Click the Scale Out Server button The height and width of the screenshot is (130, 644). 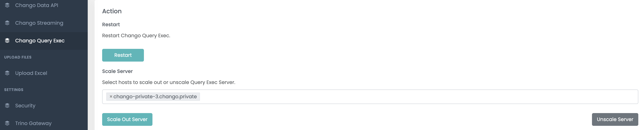127,120
